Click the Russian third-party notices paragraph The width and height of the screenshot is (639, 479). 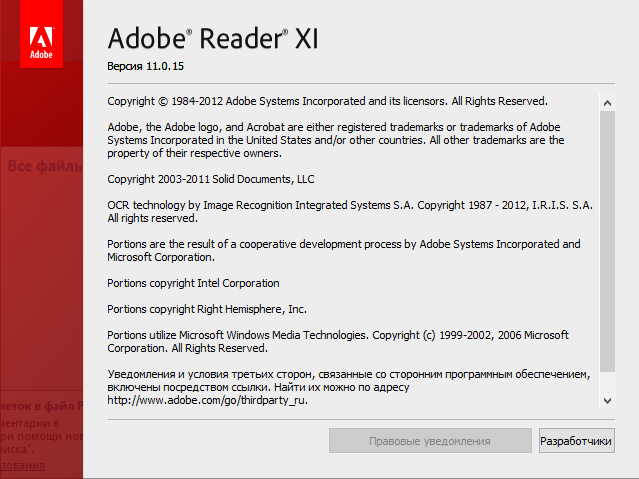pos(347,380)
